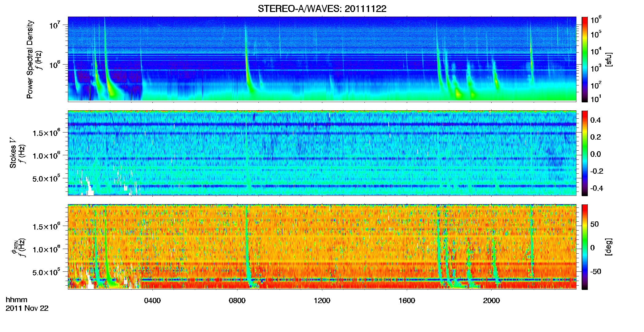
Task: Click the 0.4 label on Stokes colorbar
Action: 595,120
